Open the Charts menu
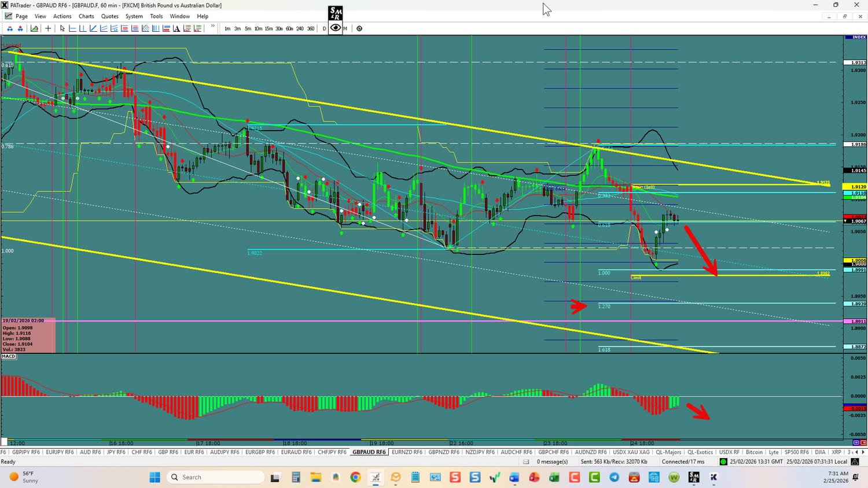 86,16
